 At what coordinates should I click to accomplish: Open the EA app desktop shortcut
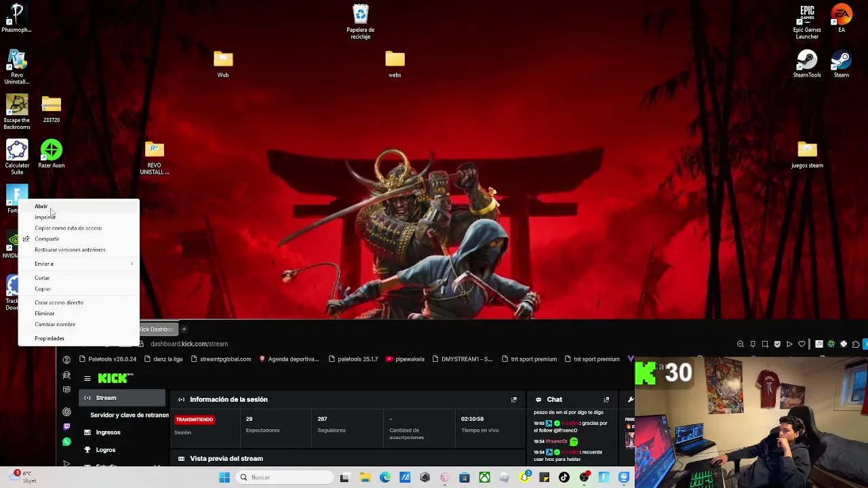(842, 18)
